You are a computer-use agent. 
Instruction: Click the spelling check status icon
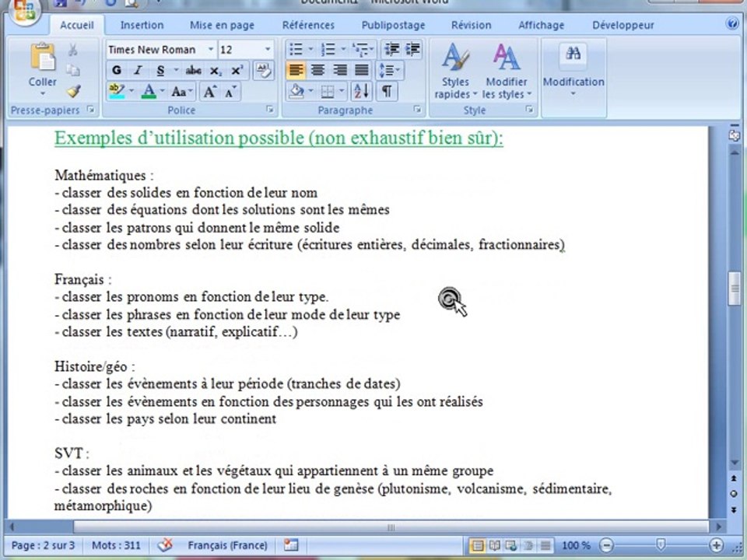[x=165, y=545]
